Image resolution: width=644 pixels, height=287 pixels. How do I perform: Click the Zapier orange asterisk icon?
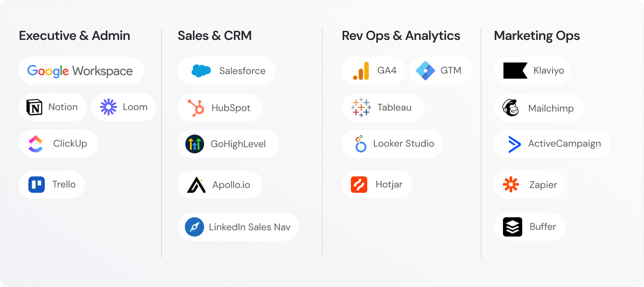click(x=511, y=185)
